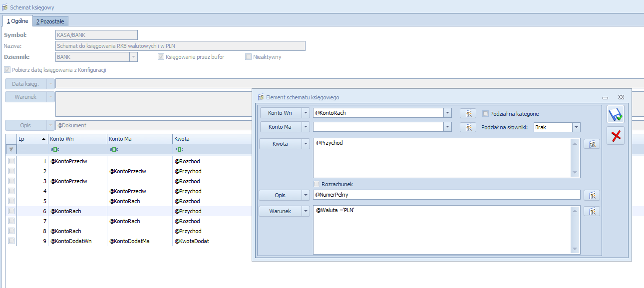Click the Warunek button in the dialog

(280, 211)
